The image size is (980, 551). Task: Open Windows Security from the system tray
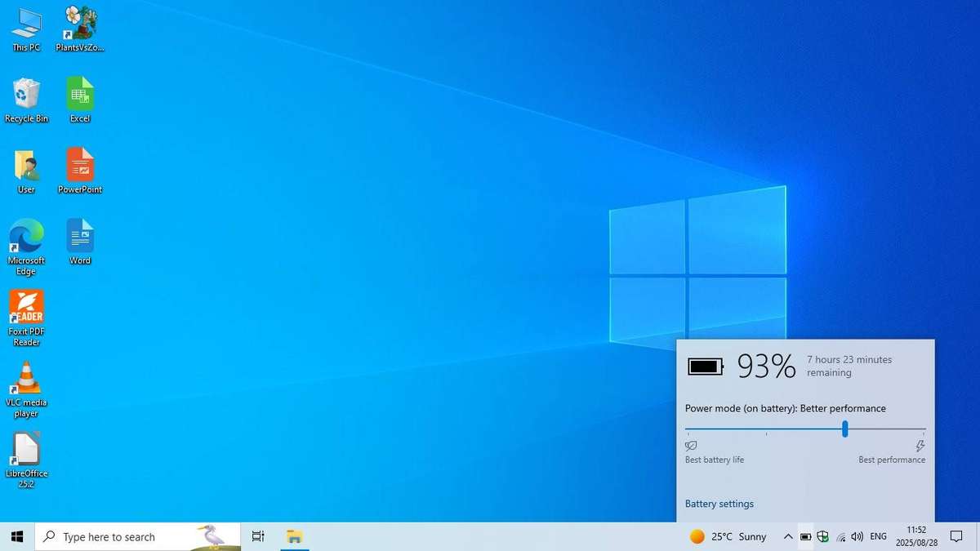point(822,536)
